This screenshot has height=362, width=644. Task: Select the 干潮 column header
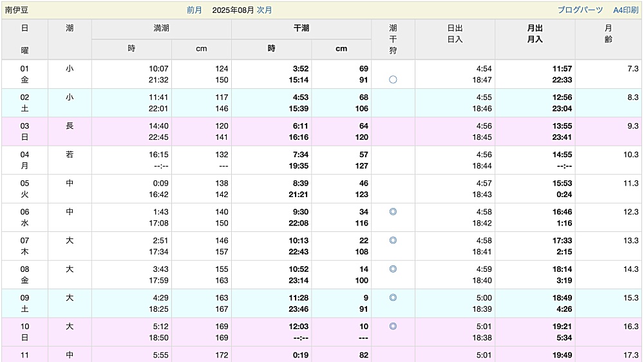click(x=301, y=28)
